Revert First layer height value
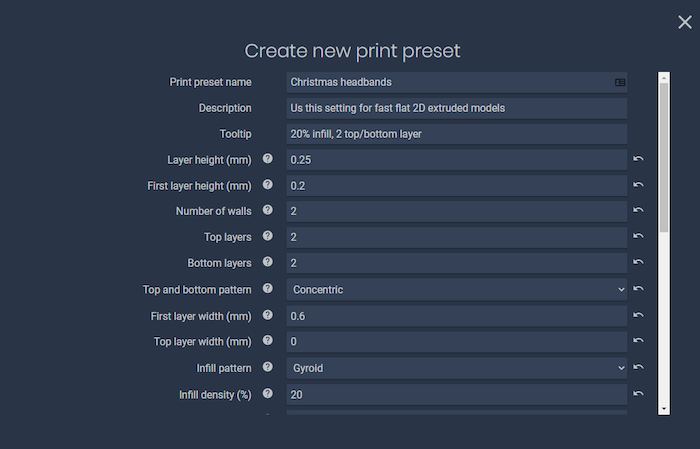 pos(638,185)
